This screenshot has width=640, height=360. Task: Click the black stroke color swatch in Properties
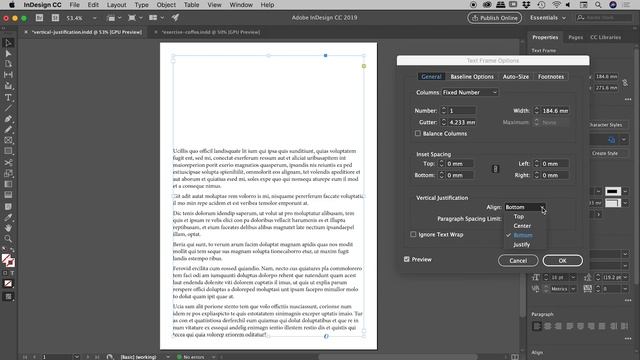[613, 191]
